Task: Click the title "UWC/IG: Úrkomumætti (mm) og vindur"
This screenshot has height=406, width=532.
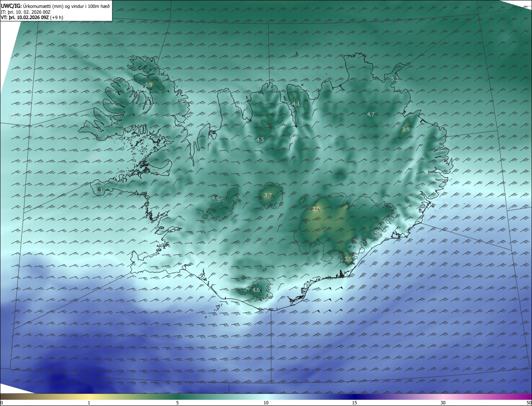Action: (55, 5)
